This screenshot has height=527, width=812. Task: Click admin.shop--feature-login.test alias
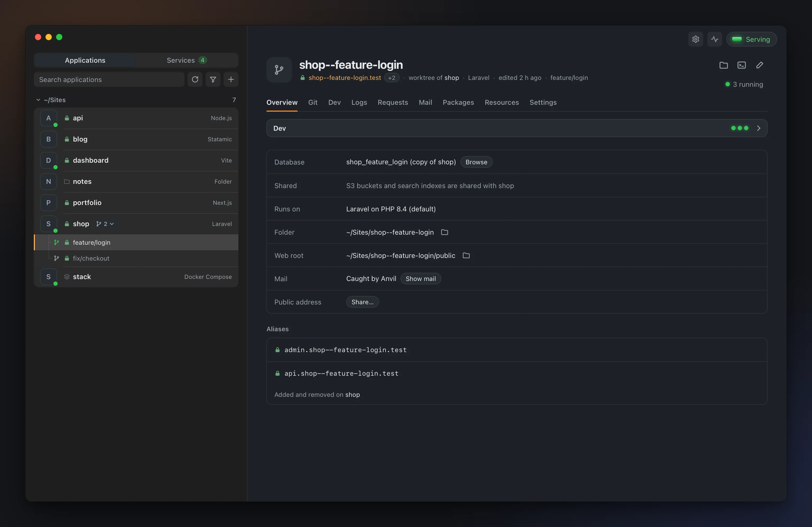(x=345, y=350)
